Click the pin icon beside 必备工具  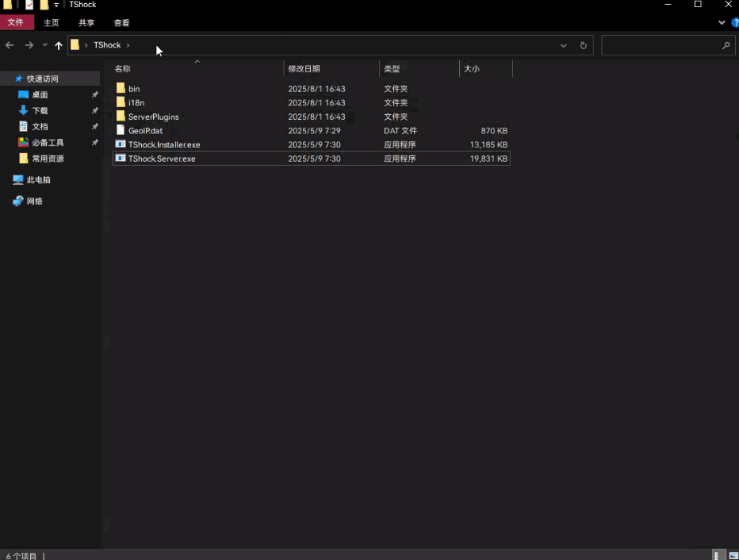[94, 142]
